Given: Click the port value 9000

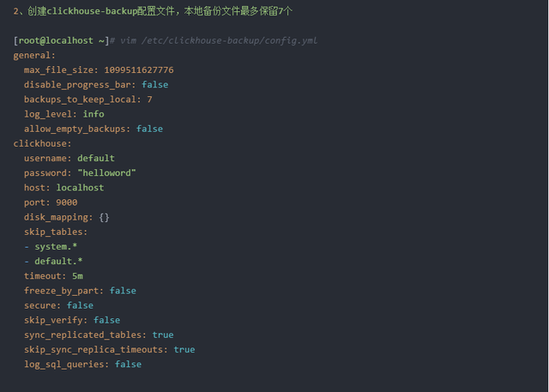Looking at the screenshot, I should [x=66, y=202].
